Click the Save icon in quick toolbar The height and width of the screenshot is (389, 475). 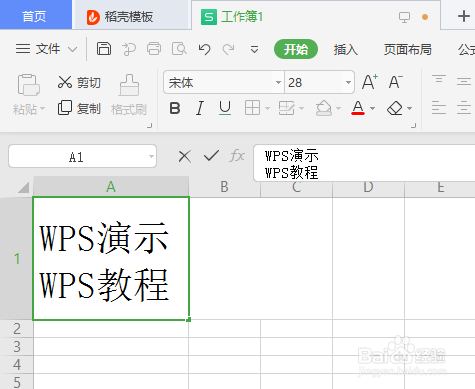104,49
